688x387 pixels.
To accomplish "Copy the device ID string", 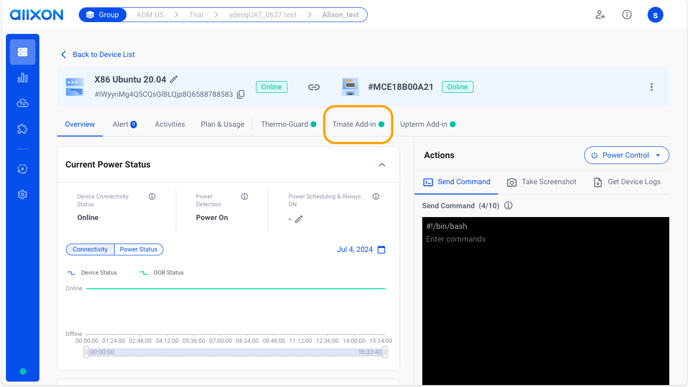I will (240, 94).
